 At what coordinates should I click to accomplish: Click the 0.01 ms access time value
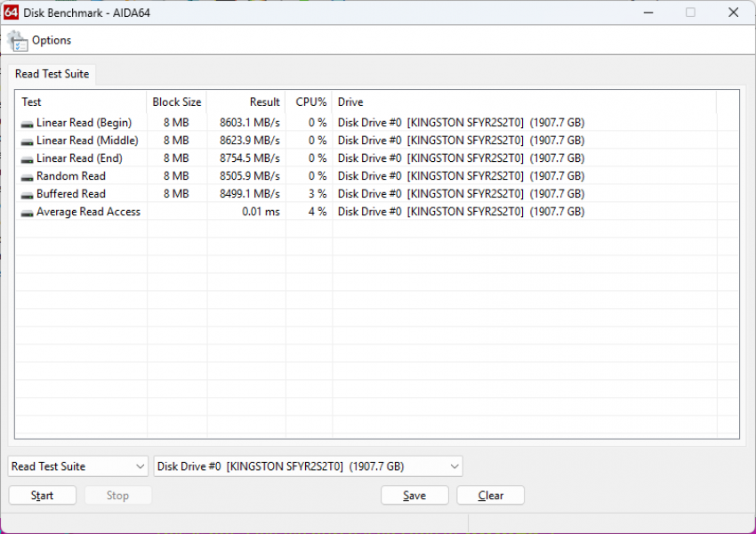(x=261, y=212)
